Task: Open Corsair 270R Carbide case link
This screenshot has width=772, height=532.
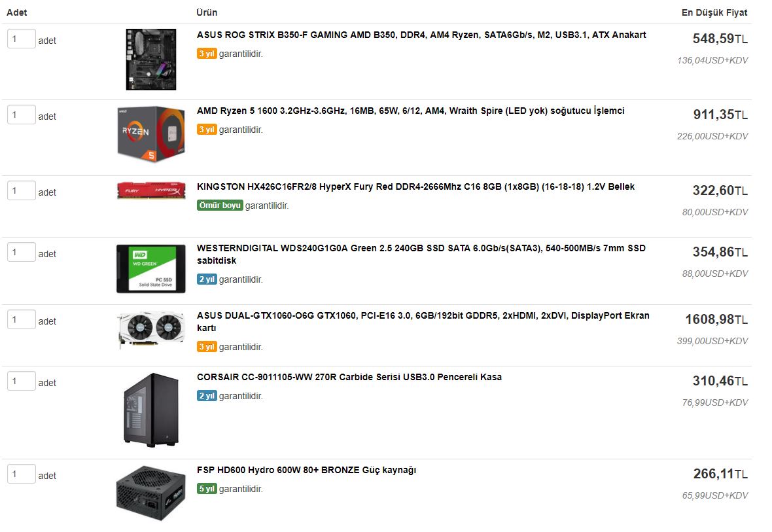Action: 349,378
